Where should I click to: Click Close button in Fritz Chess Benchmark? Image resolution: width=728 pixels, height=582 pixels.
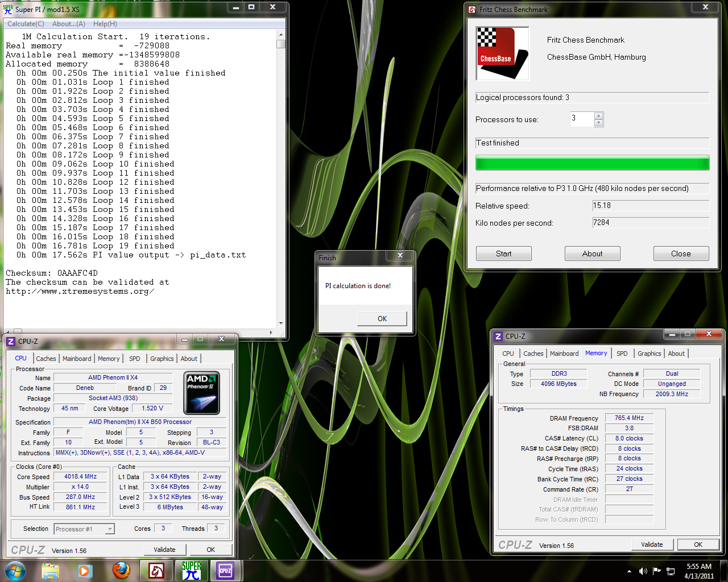(x=681, y=253)
